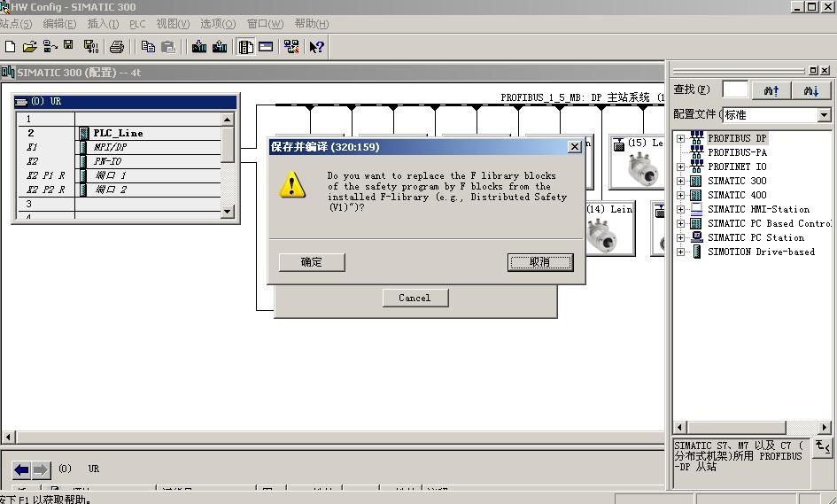Click the address overview window icon
Screen dimensions: 837x504
tap(266, 47)
